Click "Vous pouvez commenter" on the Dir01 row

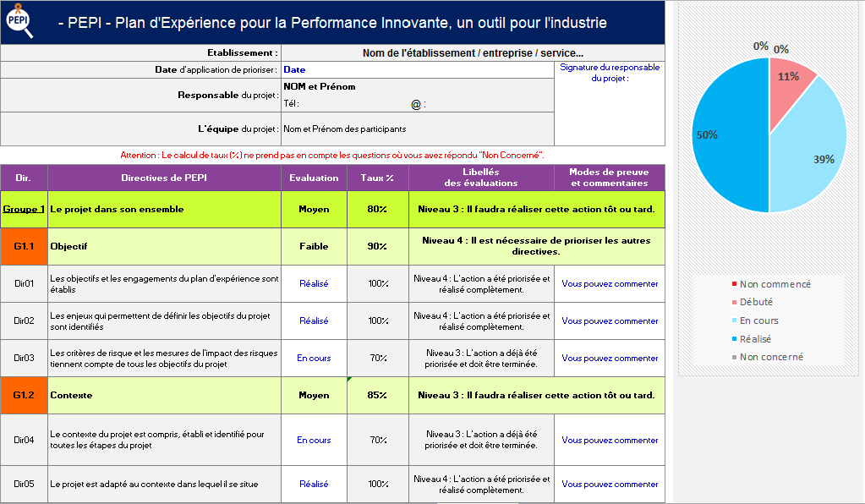coord(609,283)
